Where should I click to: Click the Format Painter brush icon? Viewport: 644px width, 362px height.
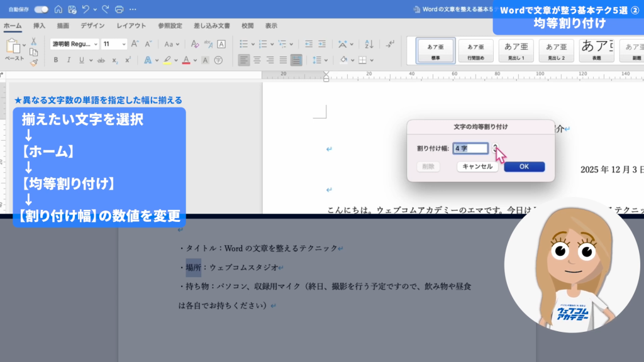tap(33, 62)
